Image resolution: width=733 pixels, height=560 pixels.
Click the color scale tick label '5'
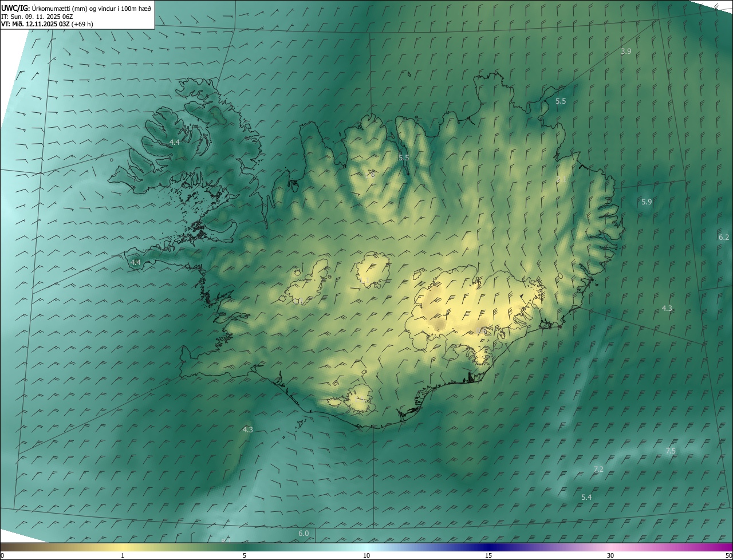tap(245, 555)
